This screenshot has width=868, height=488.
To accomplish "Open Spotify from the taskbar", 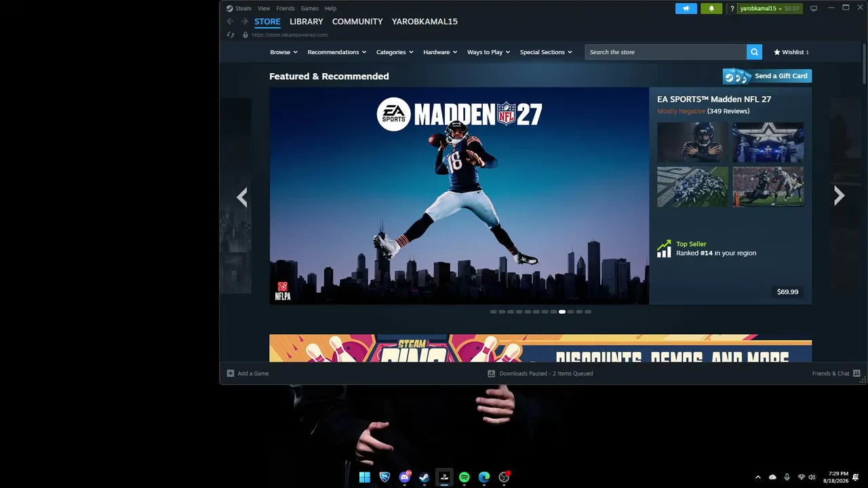I will point(464,477).
